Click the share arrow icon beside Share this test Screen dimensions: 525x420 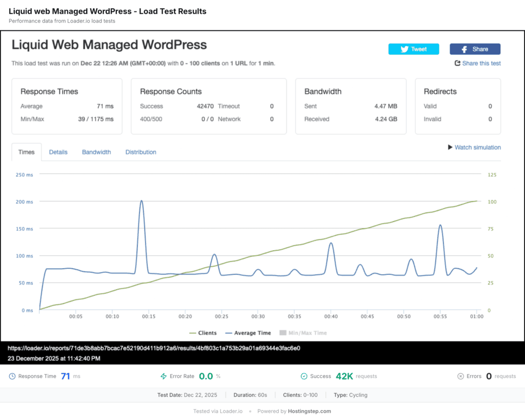tap(457, 63)
